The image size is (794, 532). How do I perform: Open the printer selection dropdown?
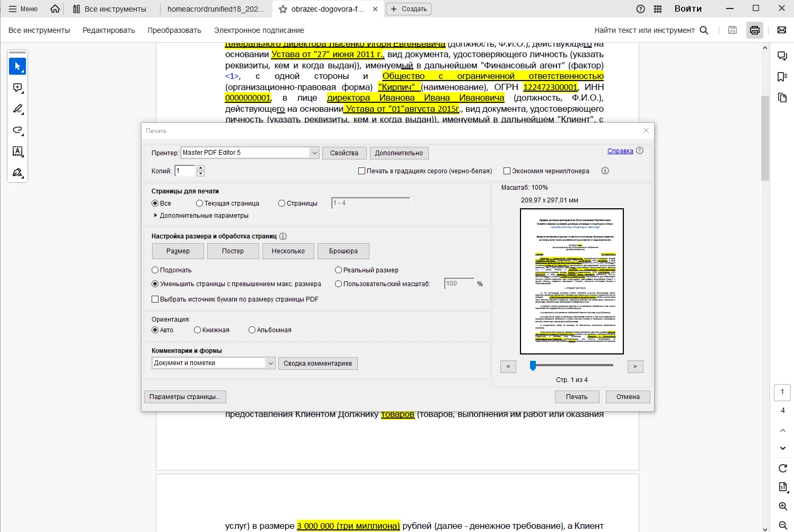[314, 153]
